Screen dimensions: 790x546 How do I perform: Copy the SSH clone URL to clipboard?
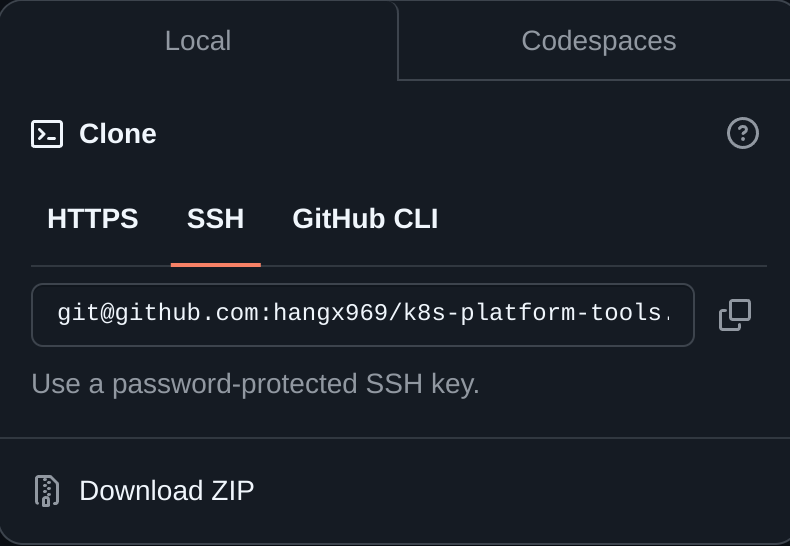pyautogui.click(x=735, y=315)
